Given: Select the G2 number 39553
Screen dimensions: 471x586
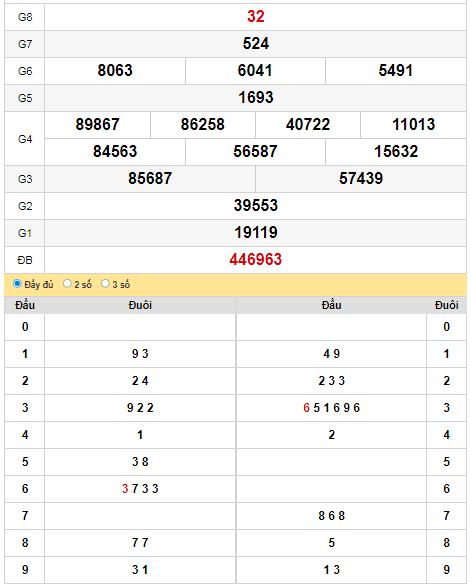Looking at the screenshot, I should [x=256, y=205].
